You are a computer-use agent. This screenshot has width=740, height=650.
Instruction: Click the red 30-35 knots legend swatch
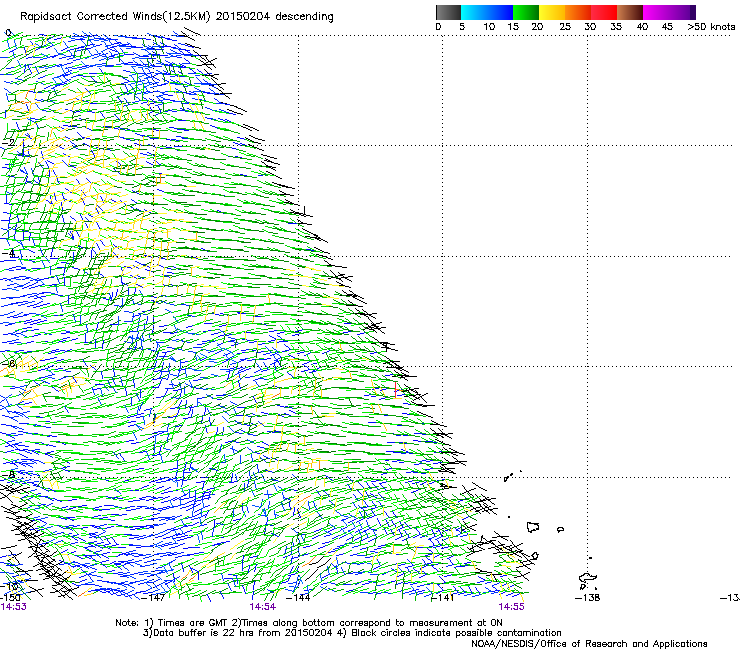click(x=604, y=12)
